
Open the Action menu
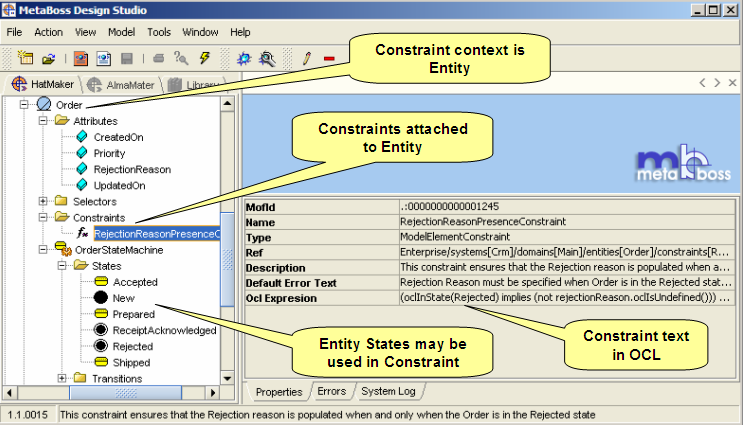(x=48, y=32)
